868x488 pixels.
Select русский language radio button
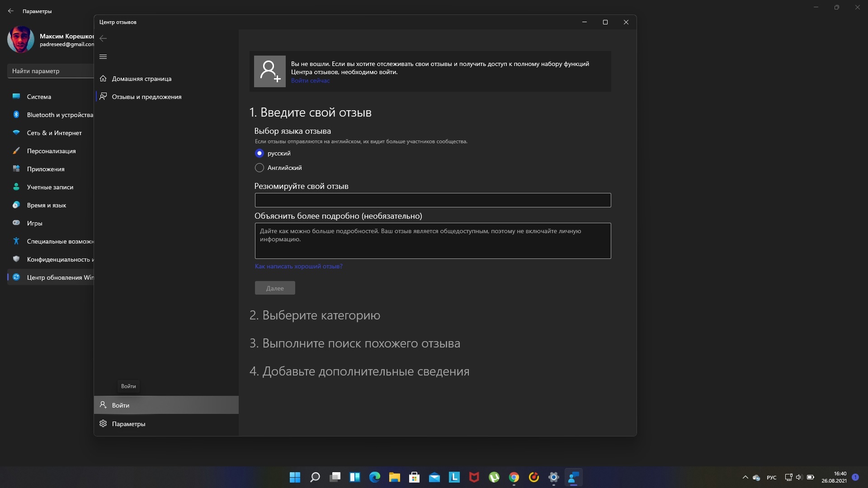pos(259,153)
